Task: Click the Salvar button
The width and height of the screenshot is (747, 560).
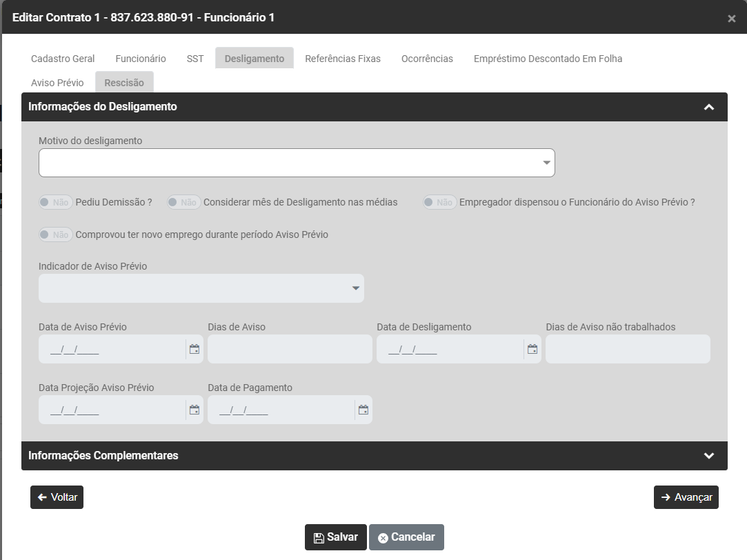Action: (335, 537)
